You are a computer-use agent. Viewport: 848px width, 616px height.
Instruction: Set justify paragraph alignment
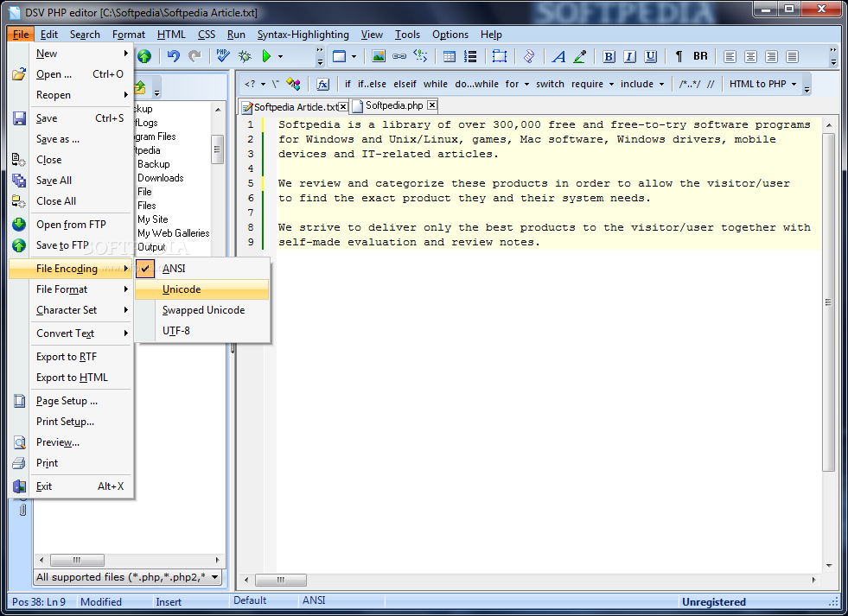point(793,56)
